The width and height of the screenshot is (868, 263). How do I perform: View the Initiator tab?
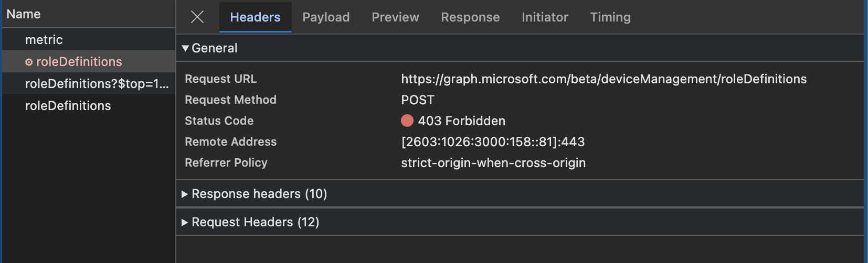[x=545, y=17]
